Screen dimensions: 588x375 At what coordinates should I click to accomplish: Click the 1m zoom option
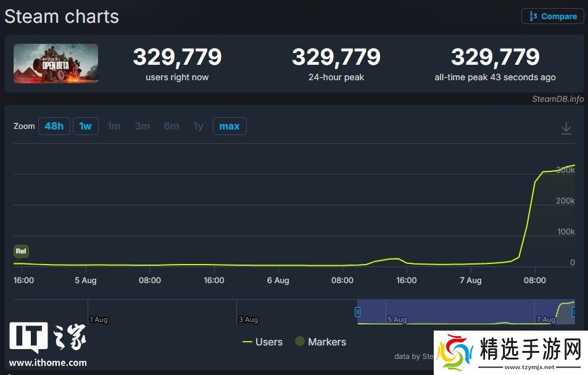[114, 126]
